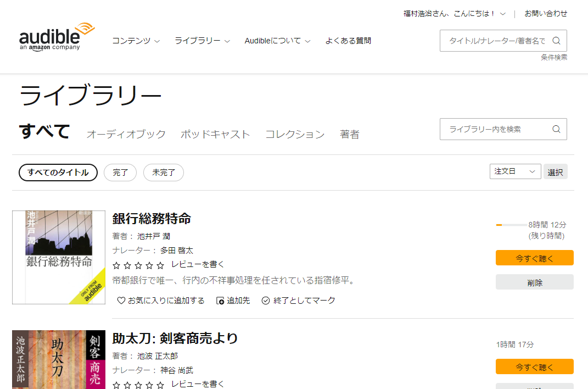Screen dimensions: 588x389
Task: Switch to the 著者 tab
Action: tap(350, 134)
